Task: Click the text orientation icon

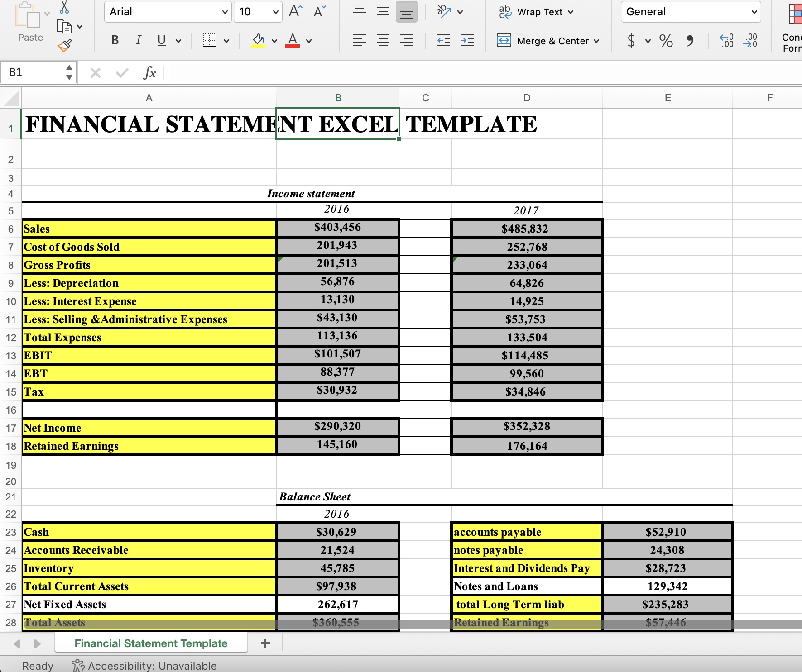Action: (444, 11)
